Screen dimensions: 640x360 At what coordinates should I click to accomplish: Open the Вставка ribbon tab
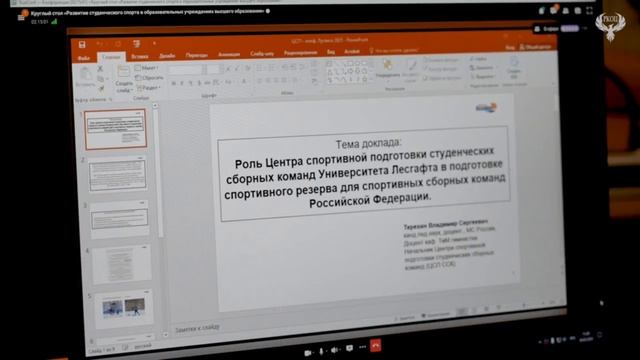[140, 57]
